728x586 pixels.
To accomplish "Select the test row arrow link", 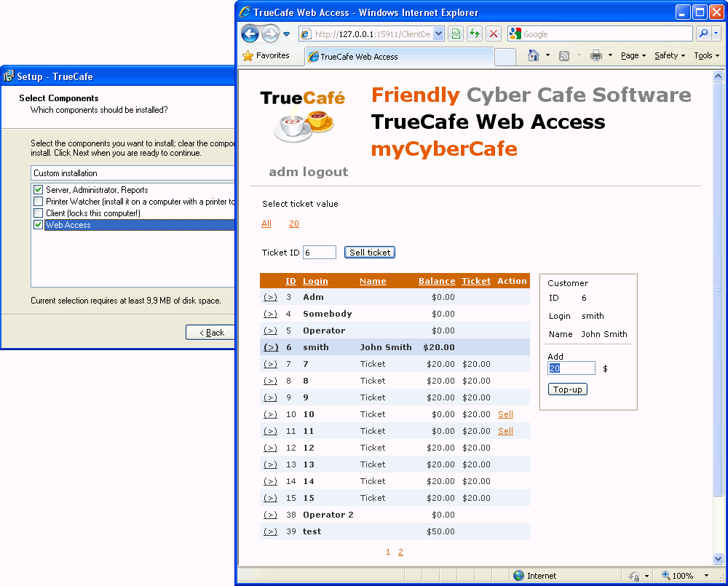I will click(x=270, y=531).
